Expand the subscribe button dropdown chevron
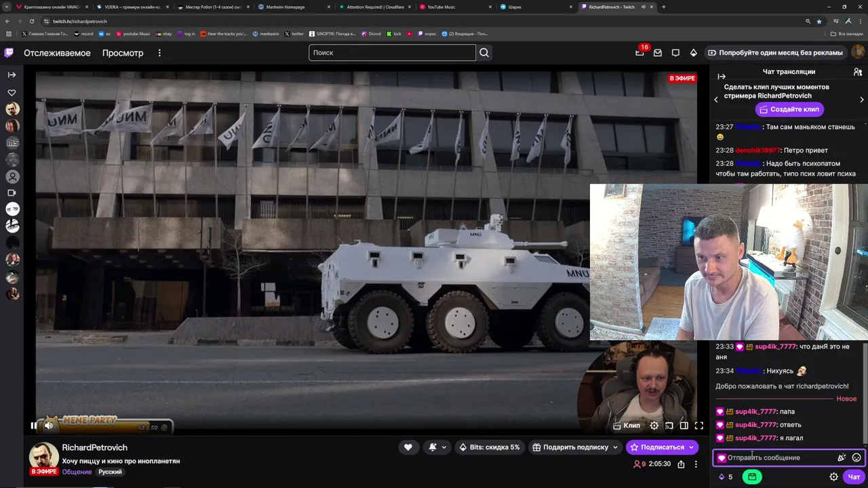The width and height of the screenshot is (868, 488). pos(692,447)
